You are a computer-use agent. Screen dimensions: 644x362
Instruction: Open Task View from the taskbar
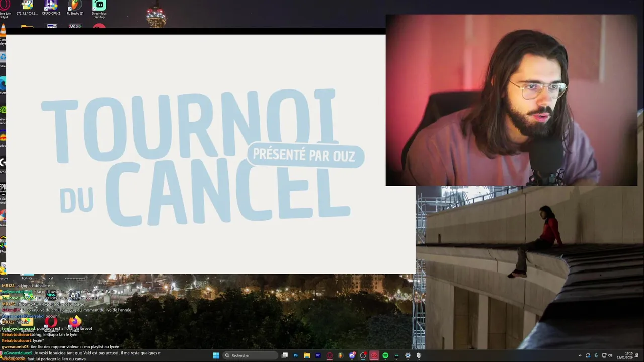coord(285,355)
